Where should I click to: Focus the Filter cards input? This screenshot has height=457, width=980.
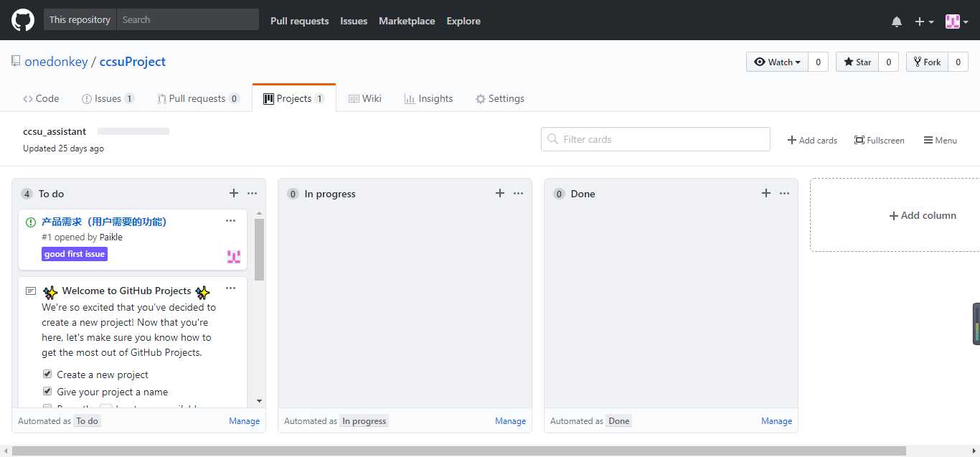[656, 139]
